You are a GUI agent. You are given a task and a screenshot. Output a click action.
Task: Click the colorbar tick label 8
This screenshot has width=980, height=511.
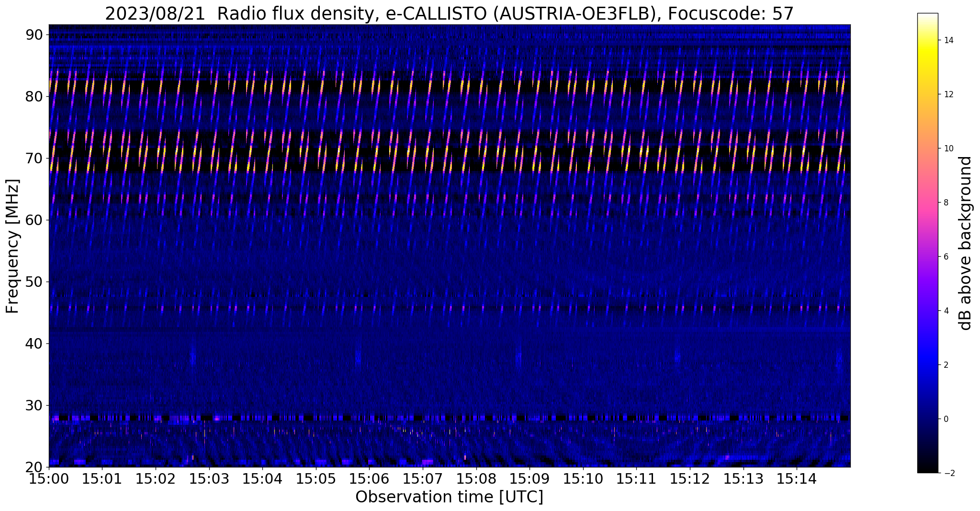click(946, 203)
